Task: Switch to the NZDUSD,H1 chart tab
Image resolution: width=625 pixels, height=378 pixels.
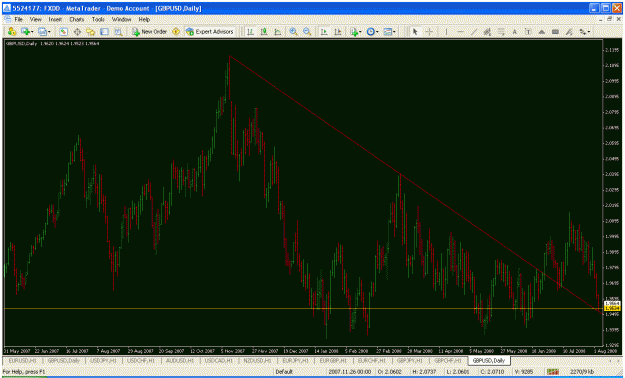Action: tap(257, 360)
